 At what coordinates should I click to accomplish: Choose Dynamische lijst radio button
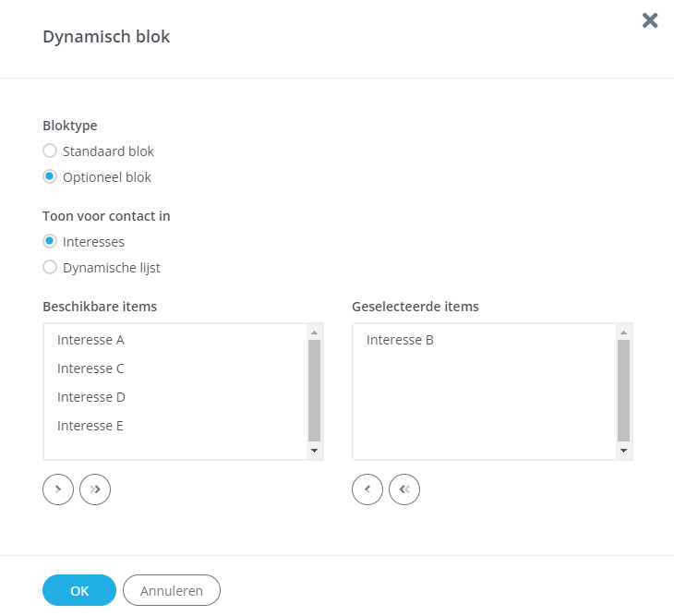[50, 268]
